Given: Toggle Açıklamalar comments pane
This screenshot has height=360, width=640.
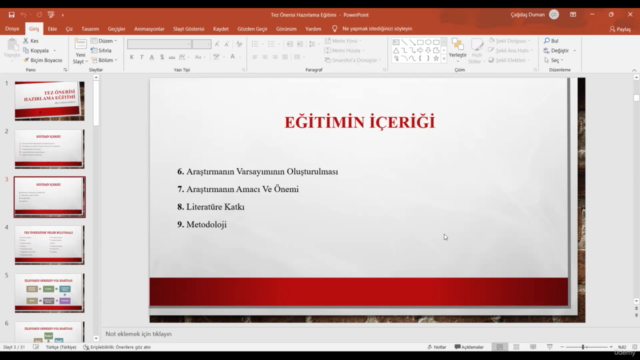Looking at the screenshot, I should [x=469, y=347].
